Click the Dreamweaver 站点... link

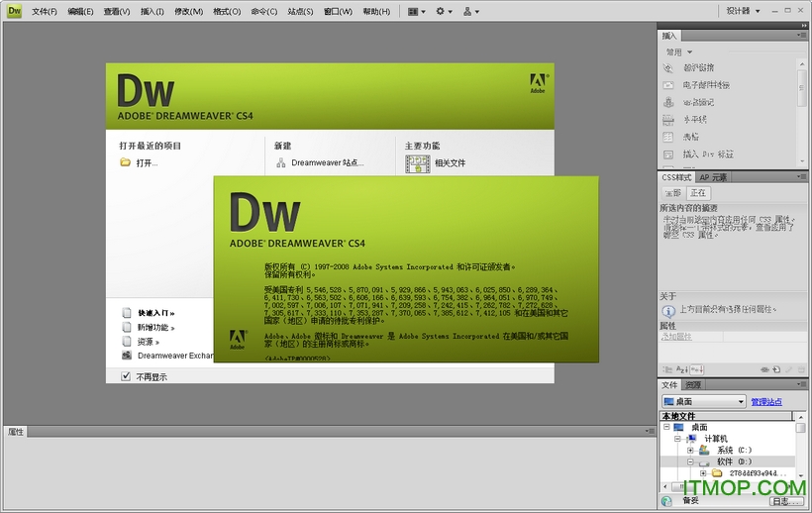[328, 163]
